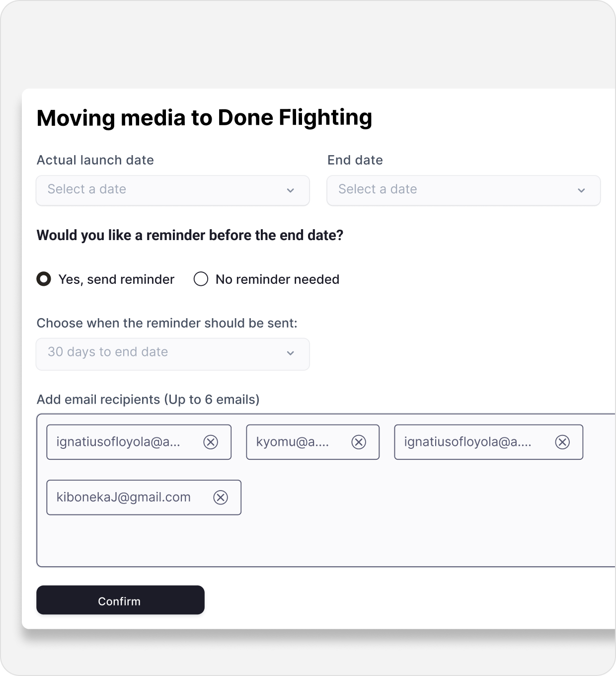The height and width of the screenshot is (676, 616).
Task: Click the "Yes, send reminder" label text
Action: click(x=116, y=279)
